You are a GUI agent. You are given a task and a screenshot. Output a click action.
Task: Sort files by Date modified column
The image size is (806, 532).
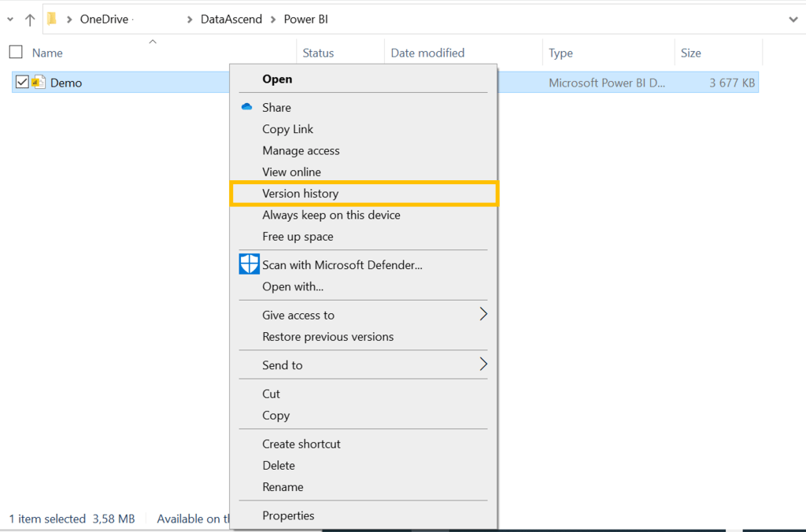click(427, 53)
